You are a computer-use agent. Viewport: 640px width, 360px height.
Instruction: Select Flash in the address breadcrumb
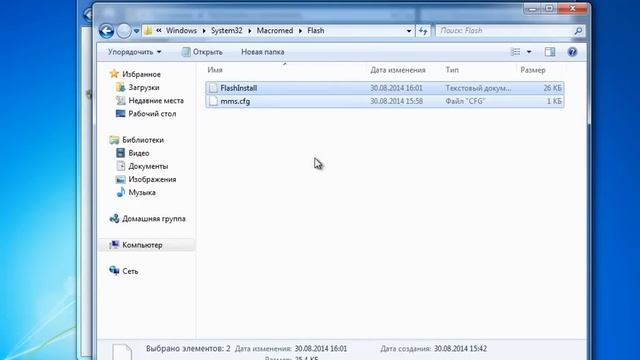[316, 31]
